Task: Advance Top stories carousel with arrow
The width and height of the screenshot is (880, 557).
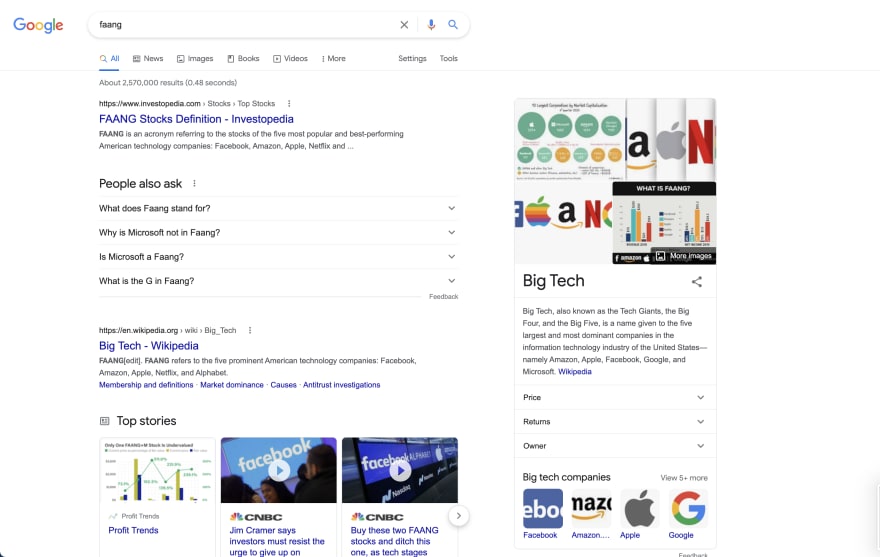Action: click(459, 516)
